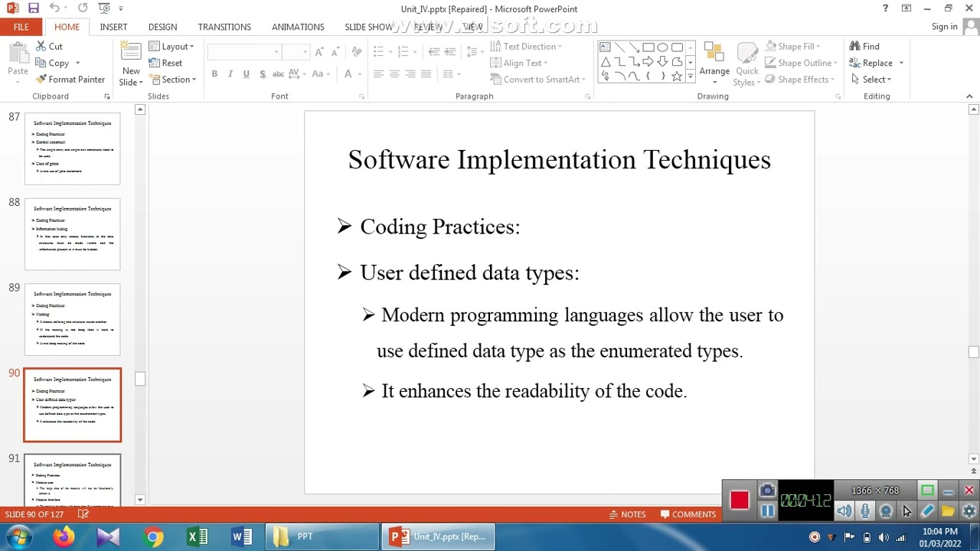Click the Undo arrow in quick access toolbar
Image resolution: width=980 pixels, height=551 pixels.
coord(54,8)
